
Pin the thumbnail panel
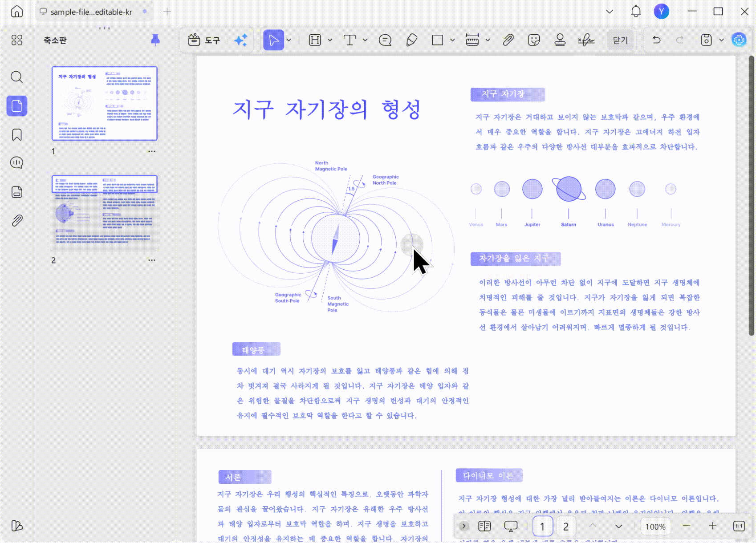click(155, 40)
